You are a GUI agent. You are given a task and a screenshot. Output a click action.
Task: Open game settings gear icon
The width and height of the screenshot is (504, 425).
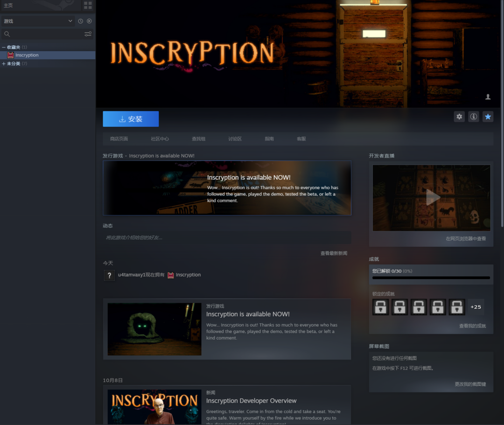pos(459,117)
